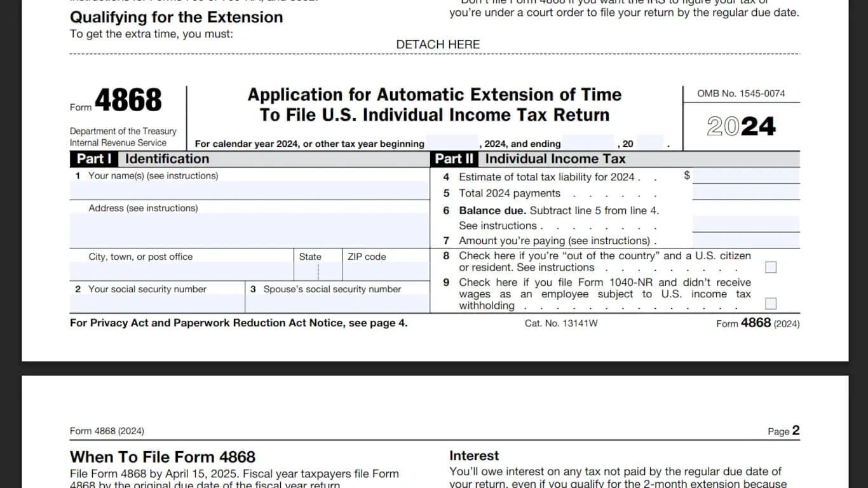Viewport: 868px width, 488px height.
Task: Click the 'Your name(s)' input field
Action: pos(250,191)
